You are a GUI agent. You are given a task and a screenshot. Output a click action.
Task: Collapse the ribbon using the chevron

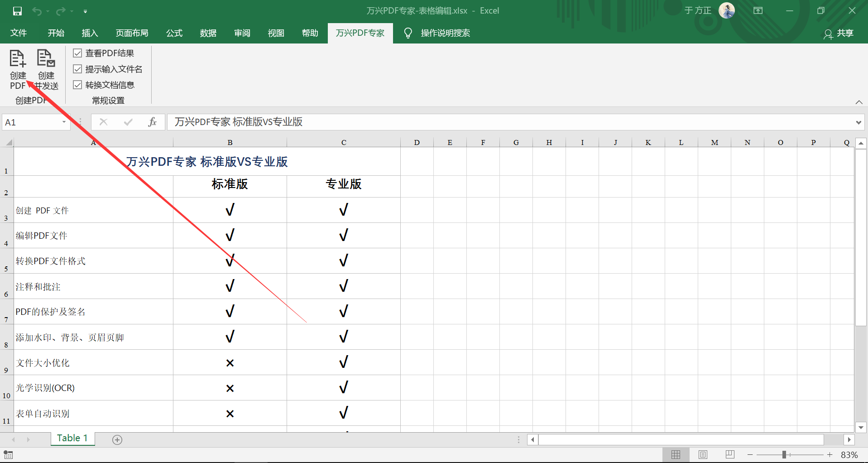[859, 102]
